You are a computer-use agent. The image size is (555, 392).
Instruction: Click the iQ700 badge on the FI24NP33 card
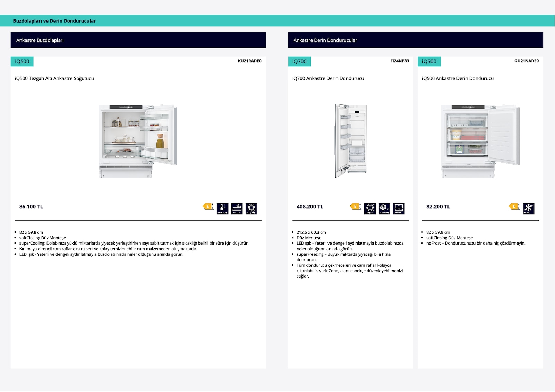(x=299, y=61)
